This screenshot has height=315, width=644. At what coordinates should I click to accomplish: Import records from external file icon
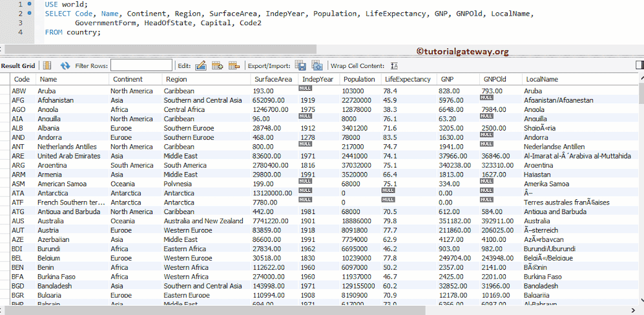[317, 66]
